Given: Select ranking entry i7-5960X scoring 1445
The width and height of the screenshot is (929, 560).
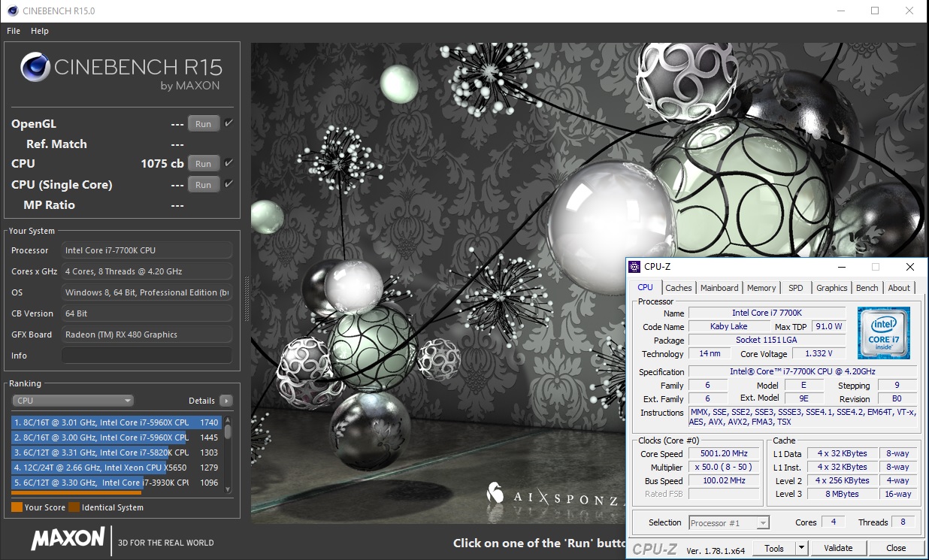Looking at the screenshot, I should point(116,437).
